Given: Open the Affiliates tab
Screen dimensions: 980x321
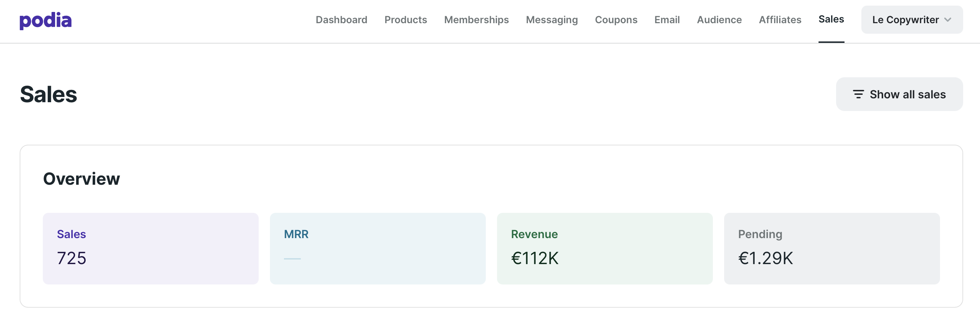Looking at the screenshot, I should (x=780, y=20).
